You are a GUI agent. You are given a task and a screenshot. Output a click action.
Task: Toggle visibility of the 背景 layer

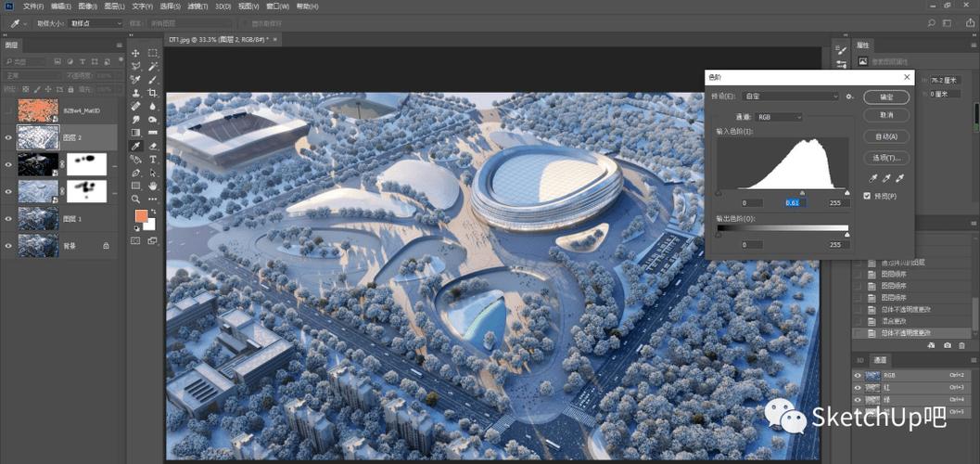(8, 245)
